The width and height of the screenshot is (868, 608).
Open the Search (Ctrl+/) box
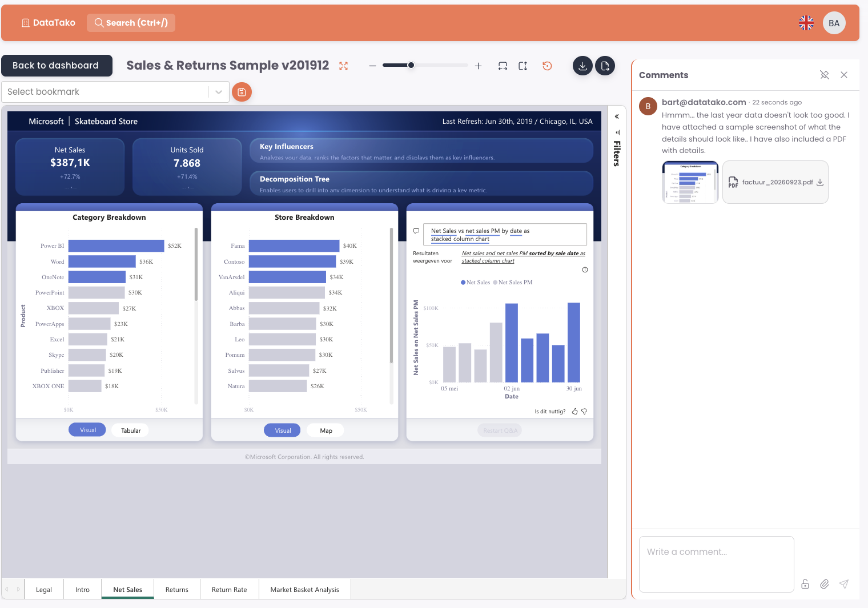pos(131,23)
